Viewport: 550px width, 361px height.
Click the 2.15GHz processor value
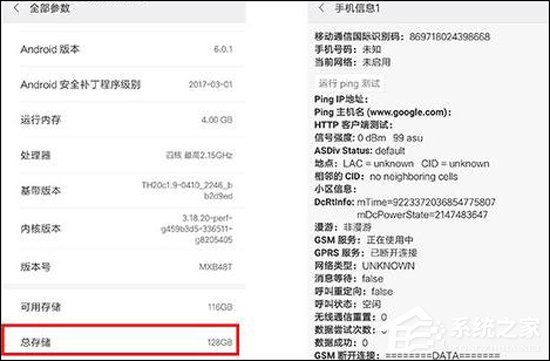199,155
